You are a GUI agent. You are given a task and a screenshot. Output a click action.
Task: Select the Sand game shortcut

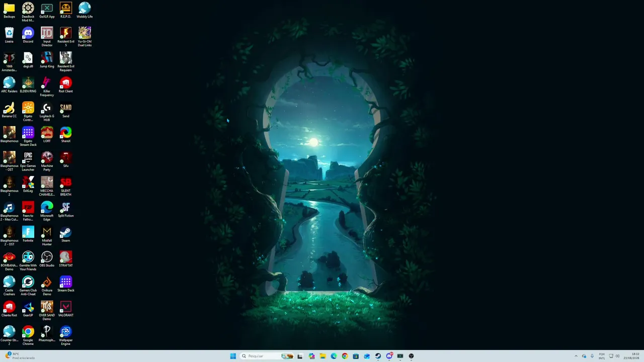pos(66,110)
